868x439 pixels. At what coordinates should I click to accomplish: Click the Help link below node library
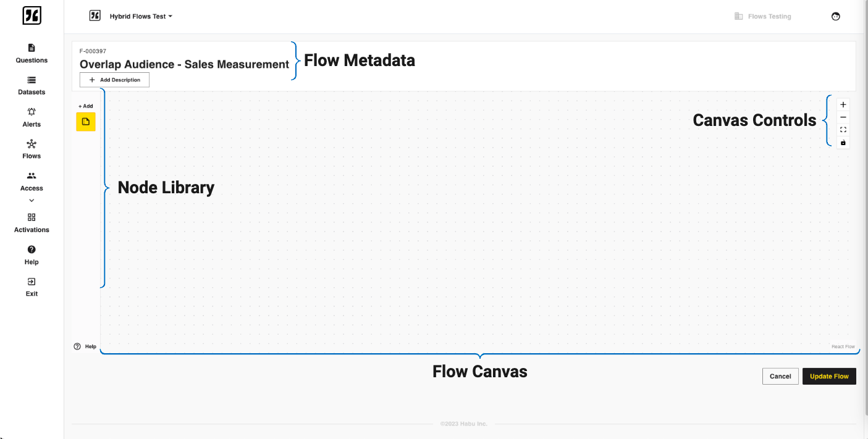85,346
